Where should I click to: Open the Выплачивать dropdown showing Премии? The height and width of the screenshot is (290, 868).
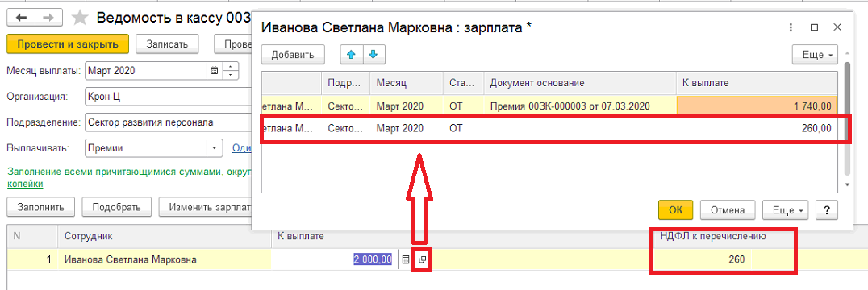(x=215, y=148)
